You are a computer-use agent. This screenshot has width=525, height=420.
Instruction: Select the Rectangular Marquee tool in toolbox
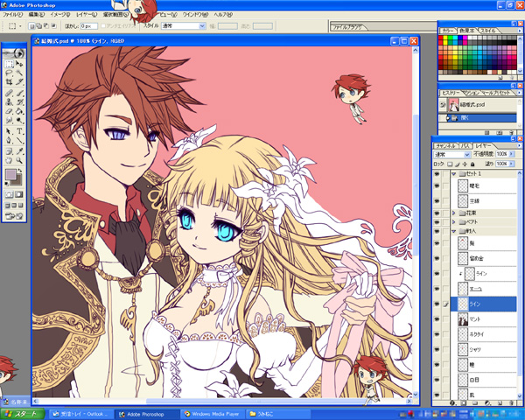pyautogui.click(x=9, y=64)
